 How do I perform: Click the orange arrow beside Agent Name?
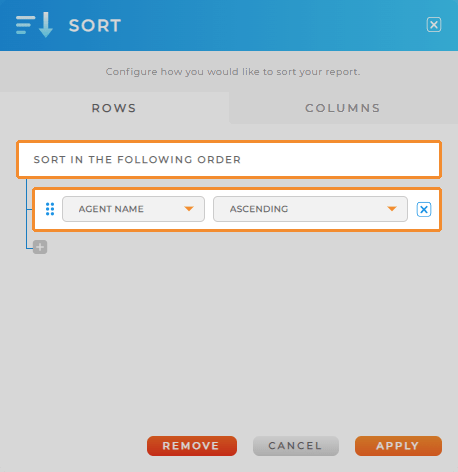(189, 209)
